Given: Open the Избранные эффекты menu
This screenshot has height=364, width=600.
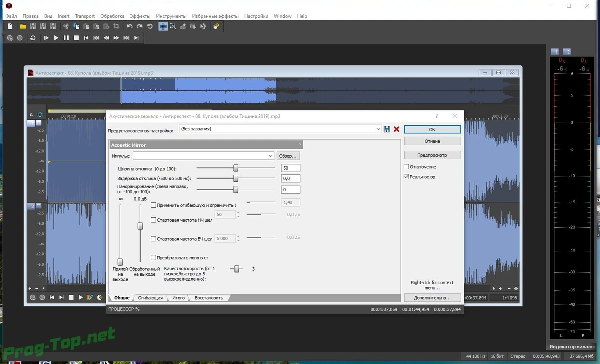Looking at the screenshot, I should [x=214, y=16].
